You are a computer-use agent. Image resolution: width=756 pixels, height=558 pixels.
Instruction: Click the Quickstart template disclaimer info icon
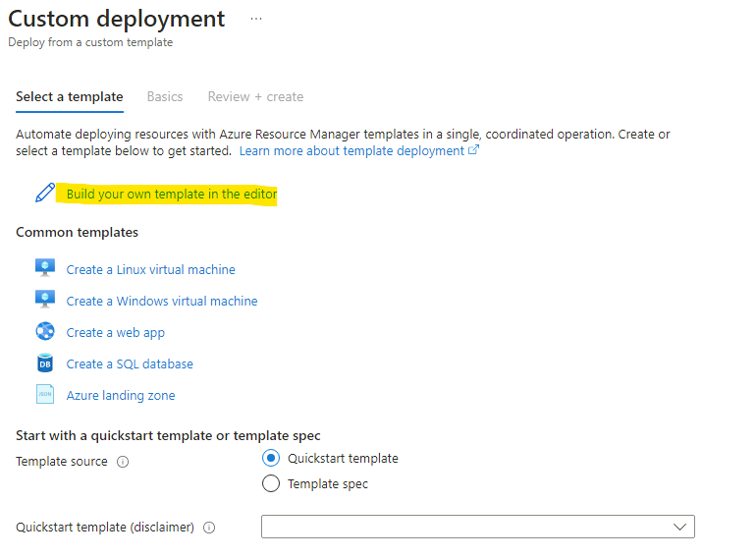[x=209, y=528]
